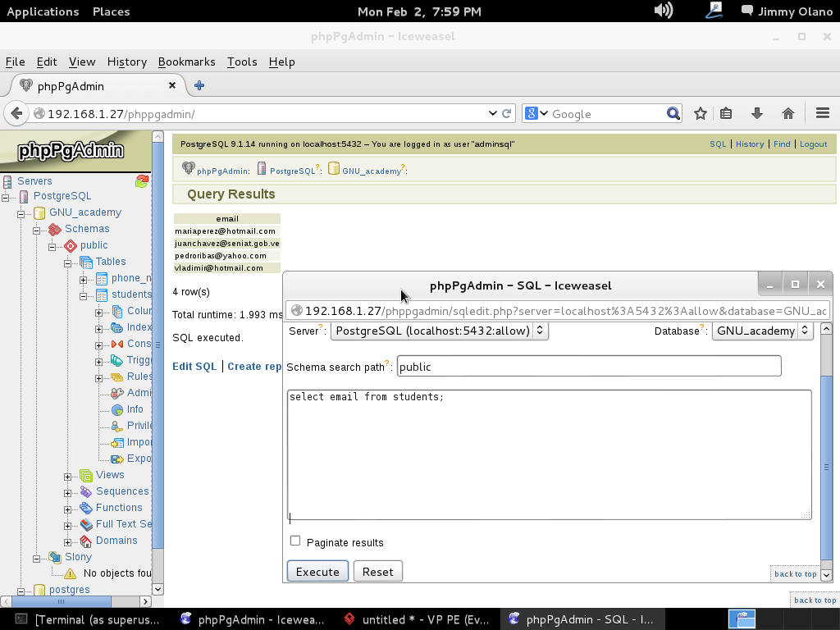The width and height of the screenshot is (840, 630).
Task: Click the reload page icon
Action: click(507, 114)
